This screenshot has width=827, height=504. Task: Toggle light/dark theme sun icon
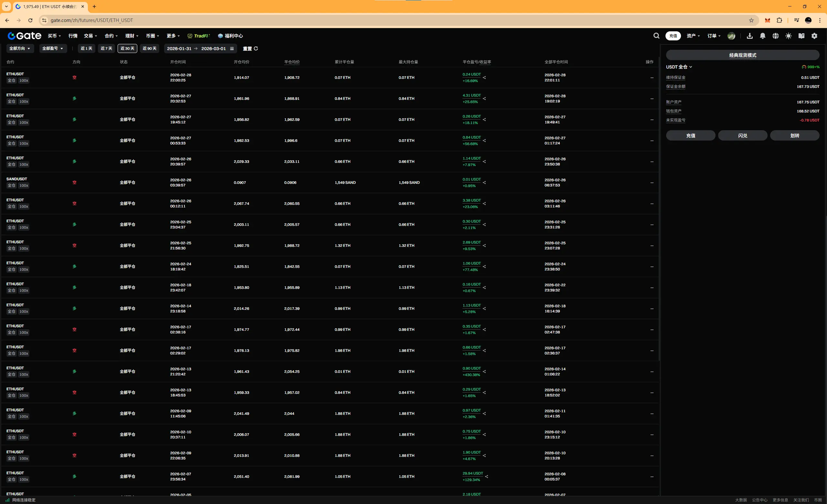[789, 36]
